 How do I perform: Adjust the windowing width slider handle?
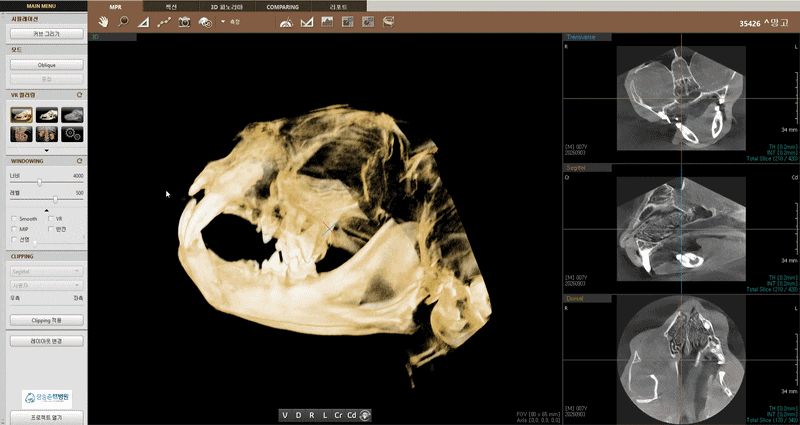(x=39, y=182)
